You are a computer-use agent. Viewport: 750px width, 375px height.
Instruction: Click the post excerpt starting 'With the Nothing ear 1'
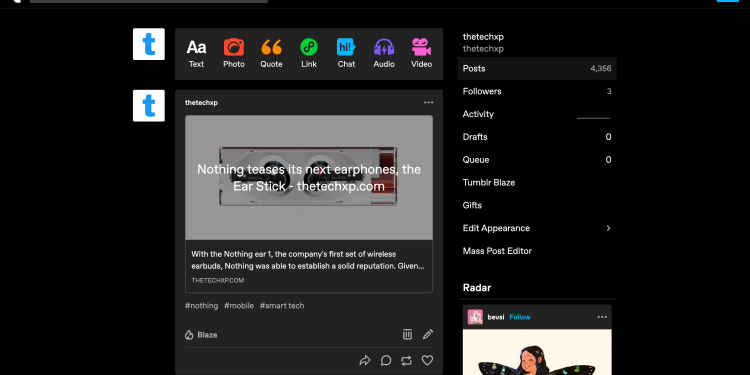(x=308, y=260)
